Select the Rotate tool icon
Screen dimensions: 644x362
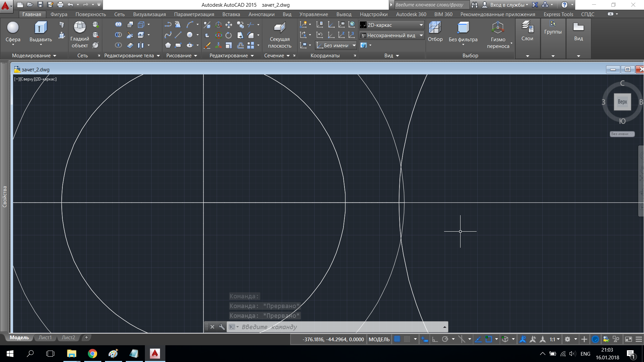coord(229,35)
